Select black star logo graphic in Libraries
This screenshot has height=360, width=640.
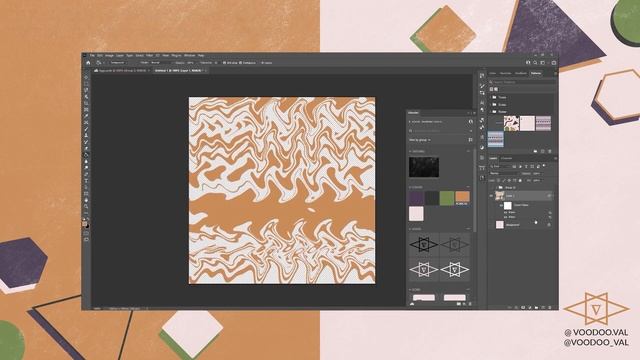[x=424, y=244]
